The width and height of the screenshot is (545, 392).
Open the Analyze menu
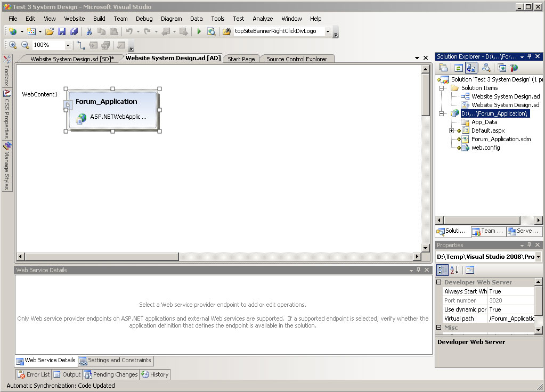pyautogui.click(x=263, y=19)
